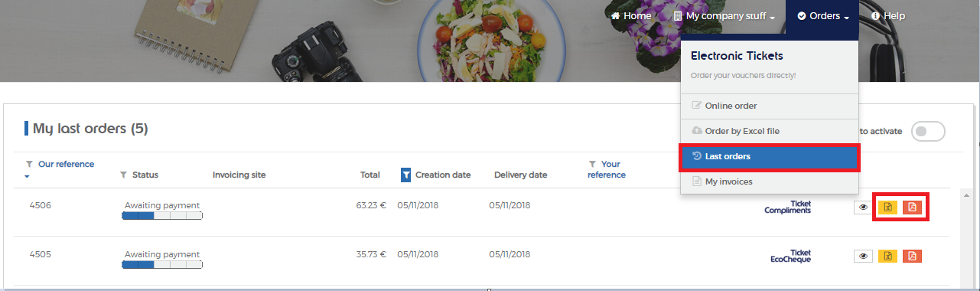The height and width of the screenshot is (291, 980).
Task: Go to the Home link
Action: click(631, 16)
